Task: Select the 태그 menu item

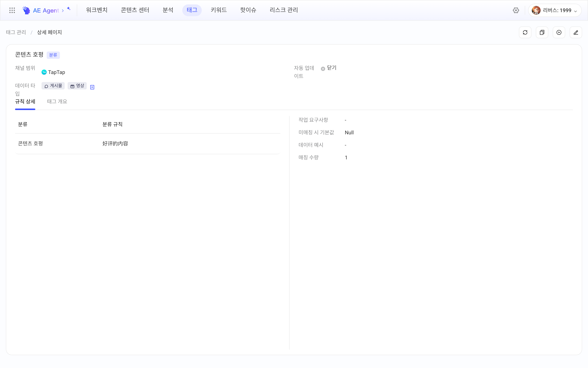Action: coord(192,10)
